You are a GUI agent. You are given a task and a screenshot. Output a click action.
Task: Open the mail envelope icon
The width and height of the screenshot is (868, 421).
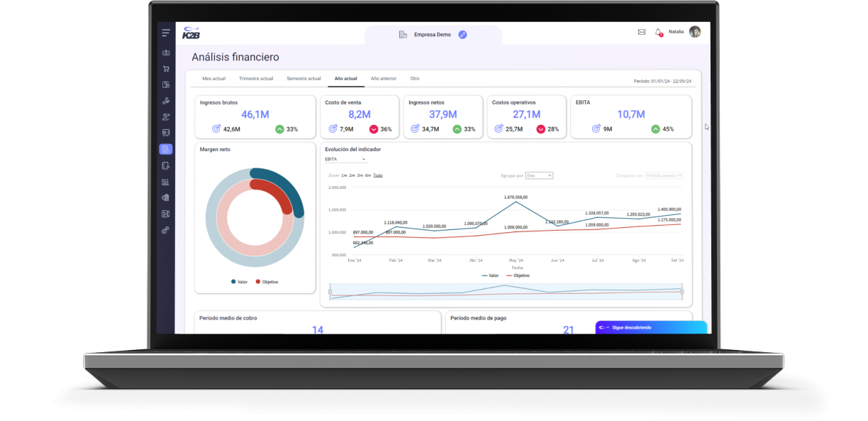coord(642,32)
